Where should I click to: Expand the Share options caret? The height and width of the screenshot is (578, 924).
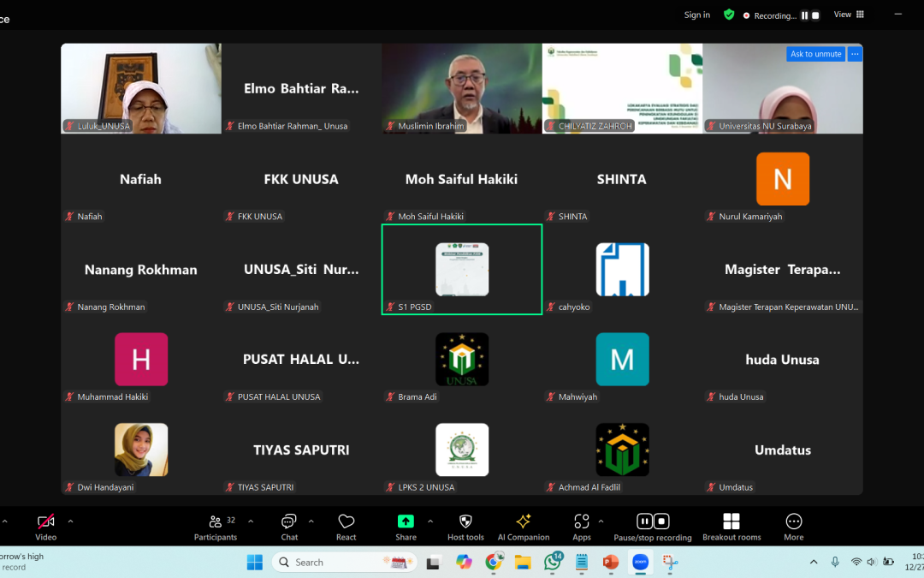430,521
